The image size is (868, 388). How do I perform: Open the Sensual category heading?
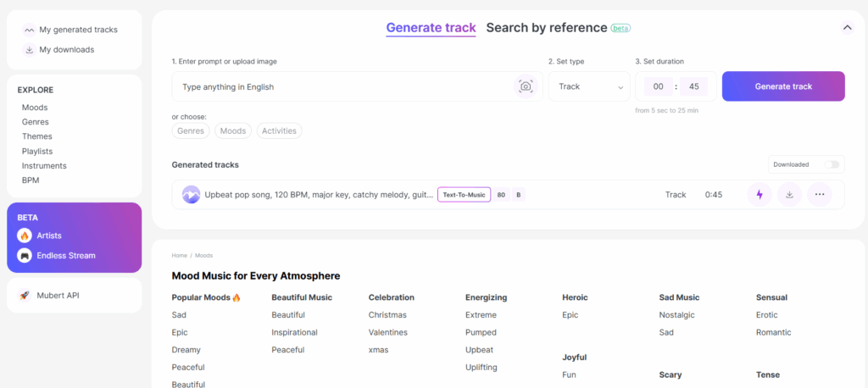[x=771, y=297]
